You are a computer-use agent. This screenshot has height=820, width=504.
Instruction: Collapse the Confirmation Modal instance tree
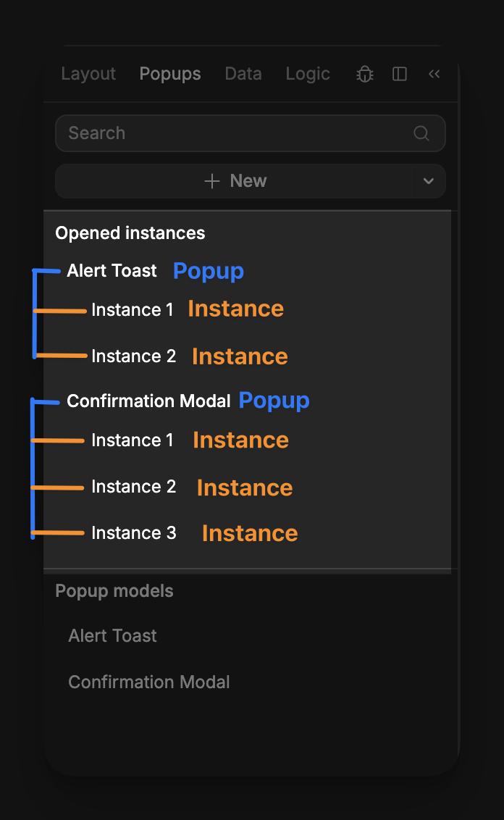[x=32, y=467]
